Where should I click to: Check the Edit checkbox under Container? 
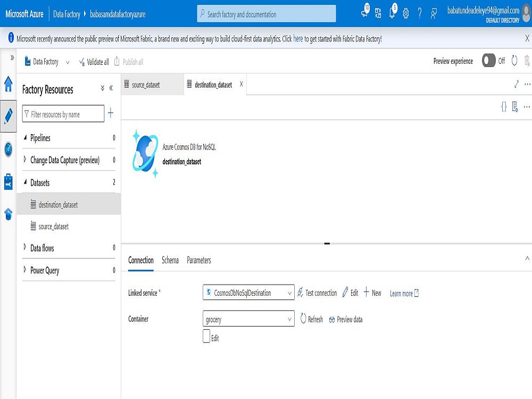[x=206, y=336]
